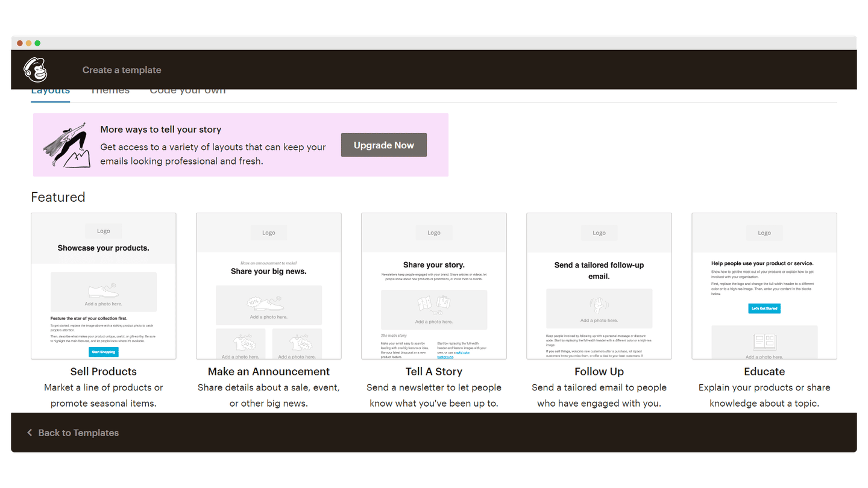Click the "More ways to tell your story" heading
This screenshot has height=488, width=868.
coord(161,130)
